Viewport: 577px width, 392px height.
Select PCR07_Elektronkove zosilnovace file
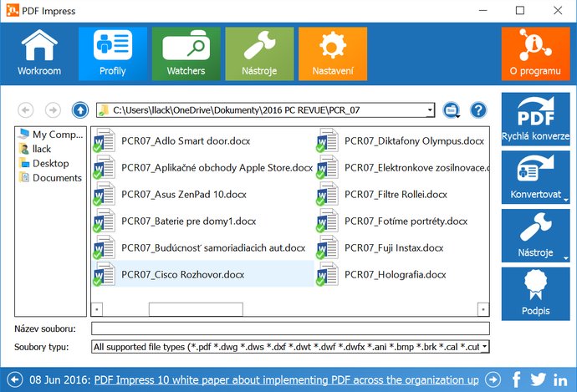tap(402, 168)
